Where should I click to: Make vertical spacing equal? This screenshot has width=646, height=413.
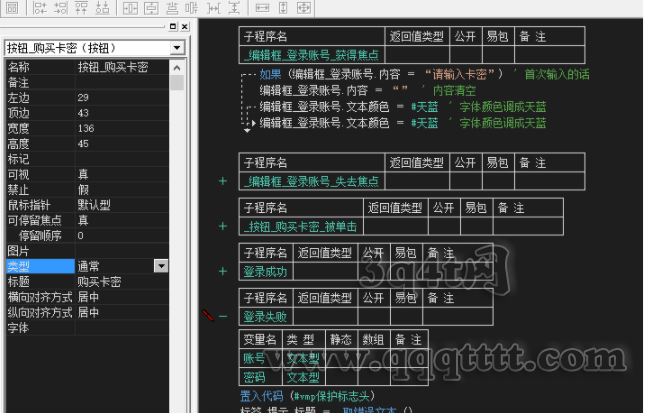click(234, 7)
